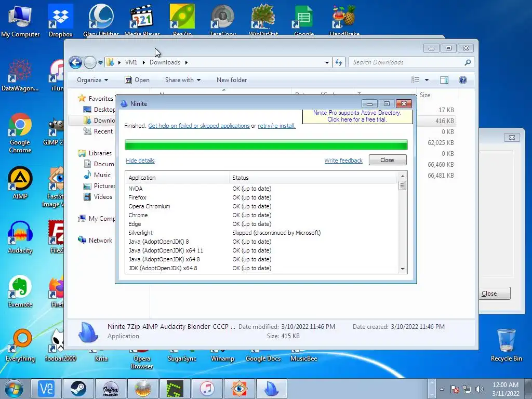Open the Media Player Classic desktop icon

141,20
